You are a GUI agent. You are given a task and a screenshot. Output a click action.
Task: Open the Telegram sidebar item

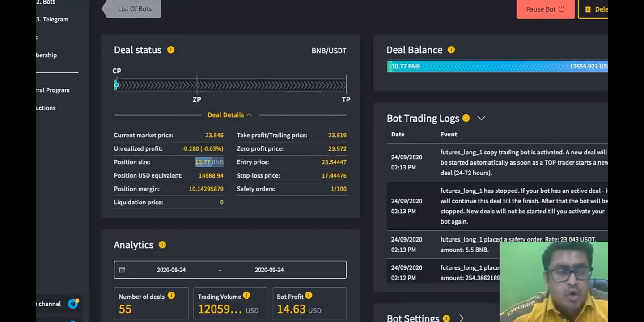[x=52, y=19]
